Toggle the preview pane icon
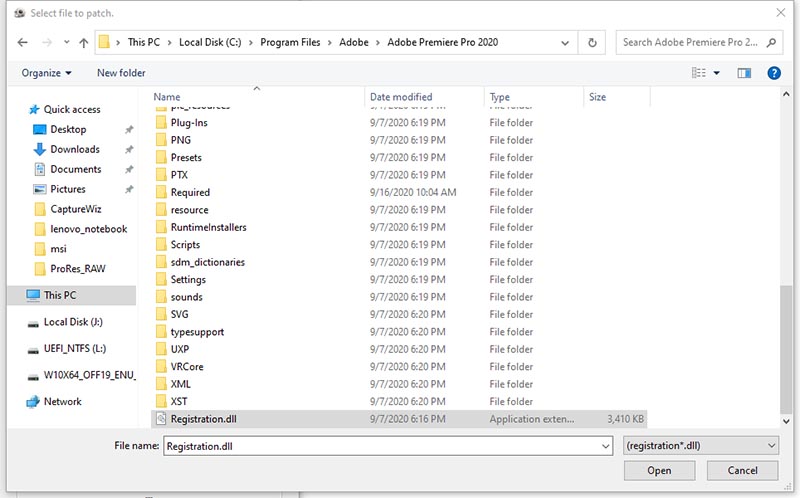Image resolution: width=800 pixels, height=498 pixels. point(744,73)
